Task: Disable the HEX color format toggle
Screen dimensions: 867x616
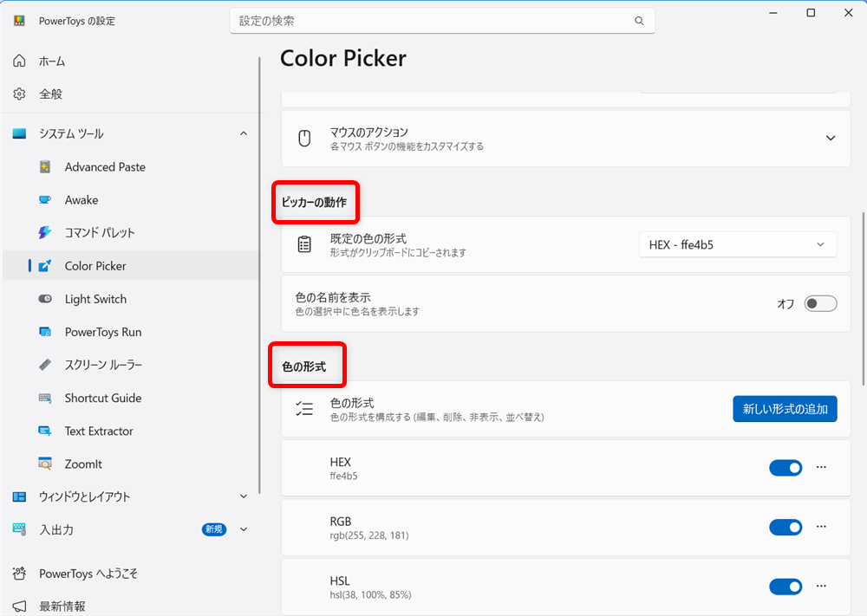Action: (x=786, y=467)
